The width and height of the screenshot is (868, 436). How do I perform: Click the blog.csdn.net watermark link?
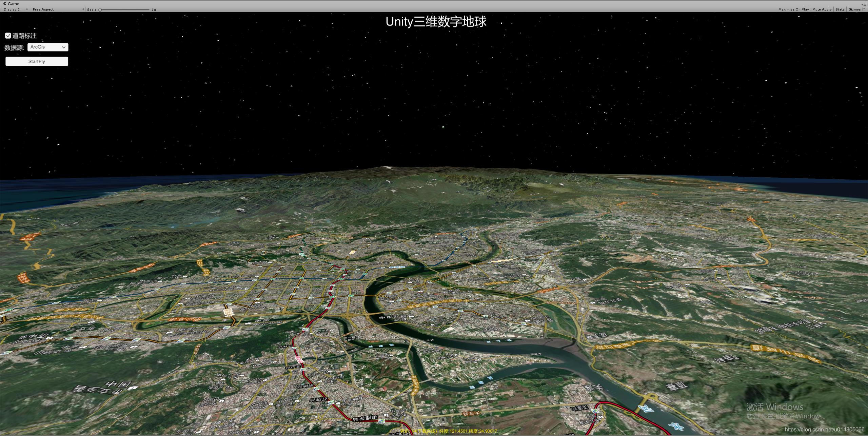click(x=825, y=430)
